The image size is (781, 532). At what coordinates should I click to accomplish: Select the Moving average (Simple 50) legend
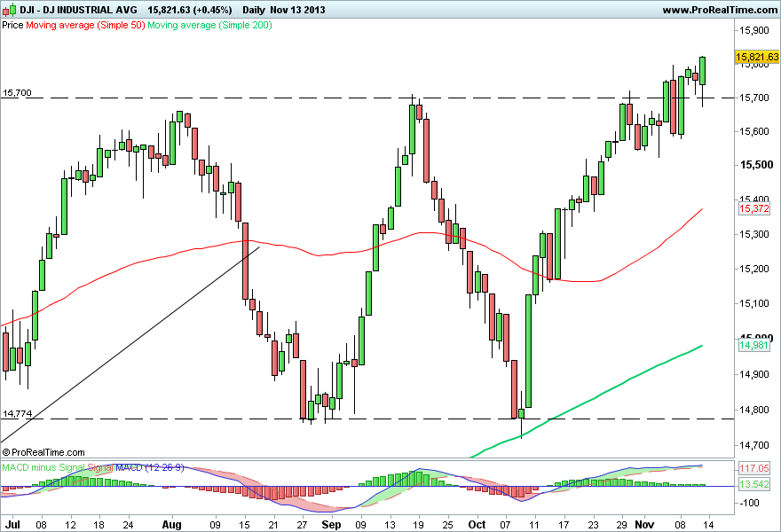[85, 25]
